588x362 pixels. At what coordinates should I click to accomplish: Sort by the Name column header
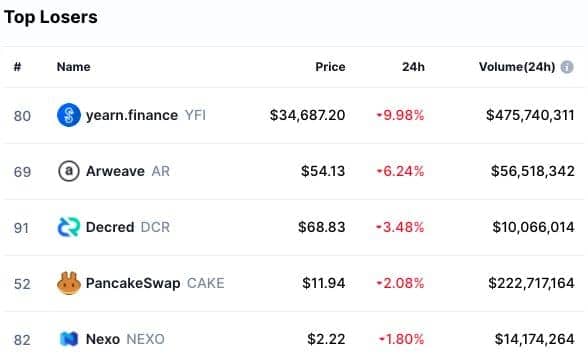(74, 67)
